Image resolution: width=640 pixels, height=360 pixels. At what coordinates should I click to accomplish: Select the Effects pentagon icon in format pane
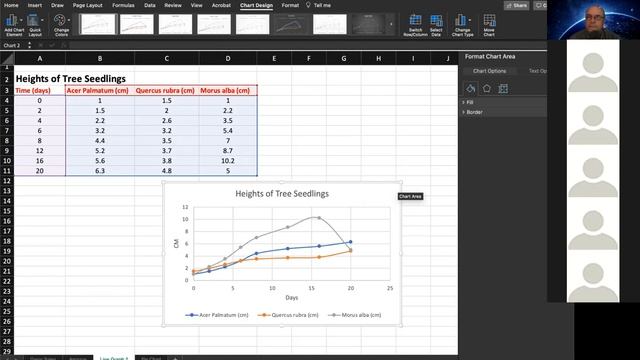point(487,88)
